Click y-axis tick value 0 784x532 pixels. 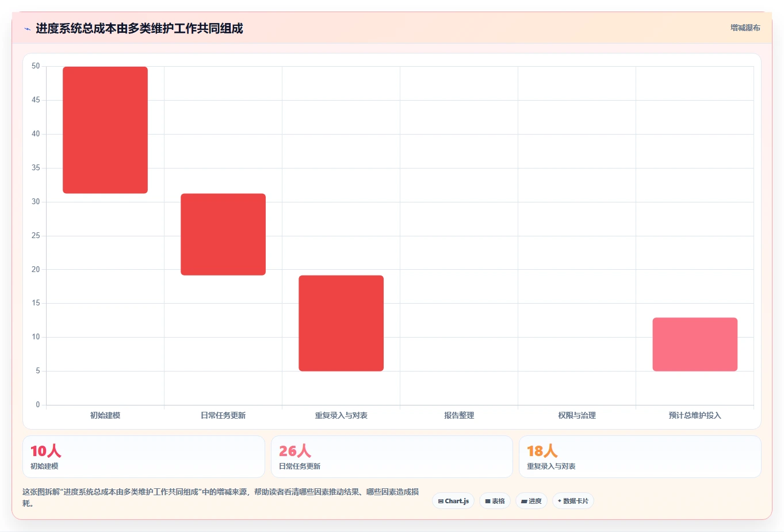[x=38, y=405]
